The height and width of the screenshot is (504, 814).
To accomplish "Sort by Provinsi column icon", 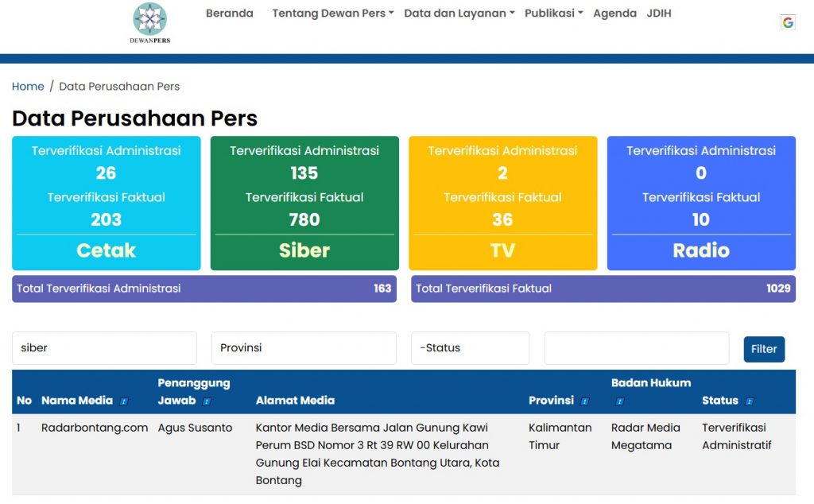I will (585, 401).
